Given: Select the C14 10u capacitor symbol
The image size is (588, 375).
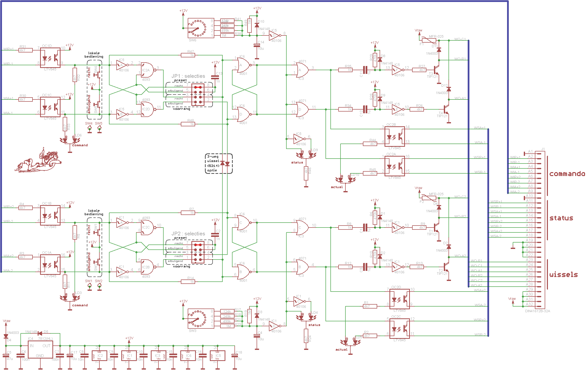Looking at the screenshot, I should click(257, 45).
